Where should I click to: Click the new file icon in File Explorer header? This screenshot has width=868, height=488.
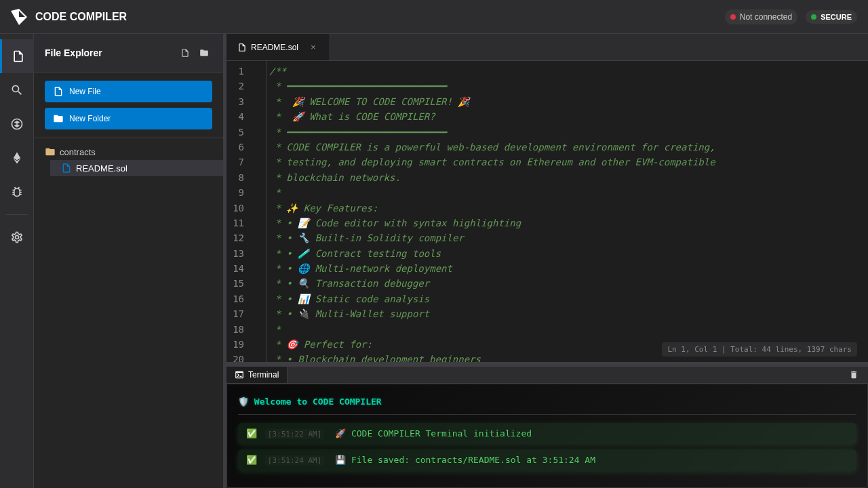coord(185,53)
